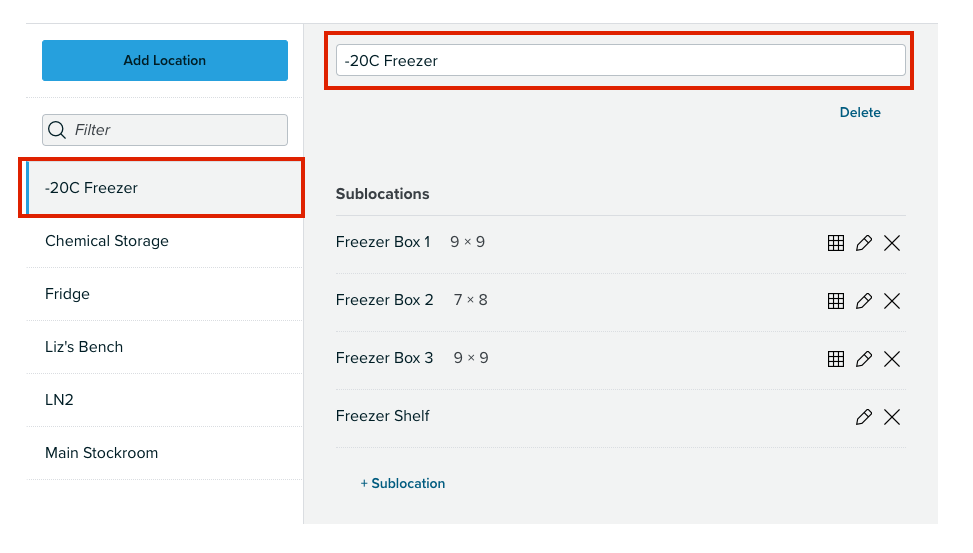The width and height of the screenshot is (973, 553).
Task: Remove Freezer Shelf sublocation
Action: click(892, 417)
